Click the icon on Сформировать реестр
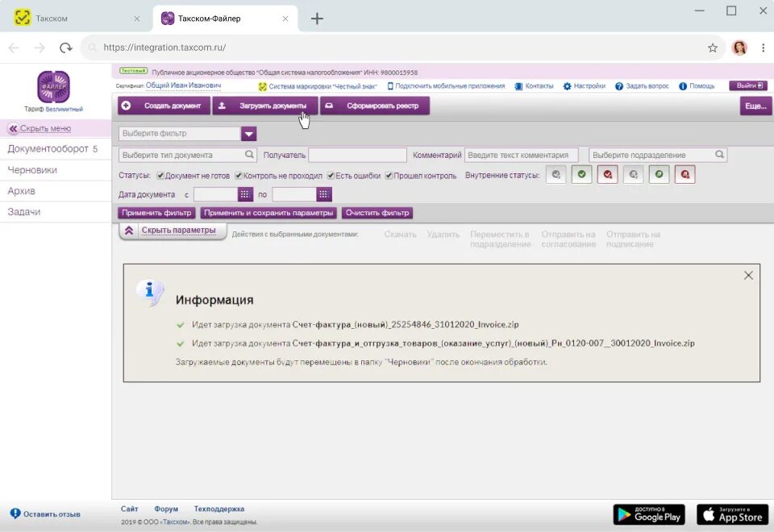This screenshot has height=532, width=774. (x=329, y=106)
